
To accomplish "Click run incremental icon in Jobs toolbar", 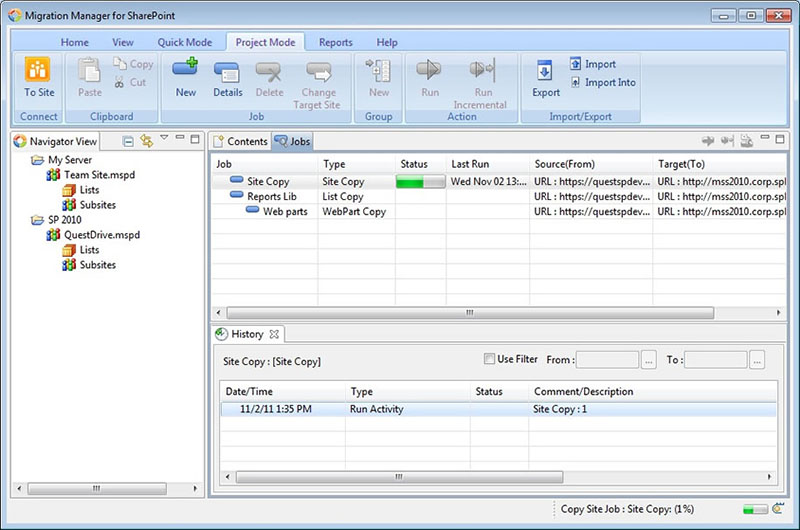I will [x=728, y=141].
